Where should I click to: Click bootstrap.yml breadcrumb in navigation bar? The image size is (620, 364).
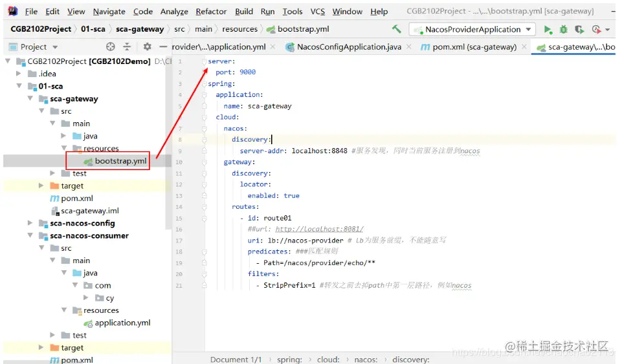(298, 29)
